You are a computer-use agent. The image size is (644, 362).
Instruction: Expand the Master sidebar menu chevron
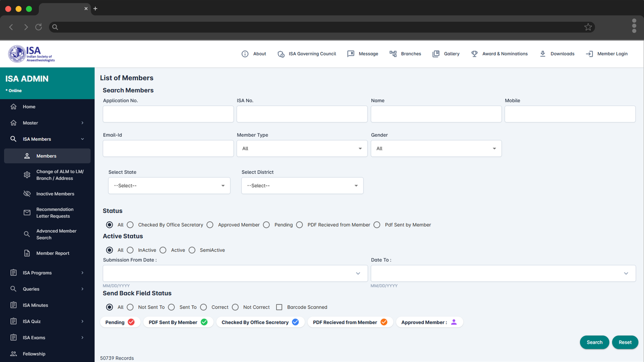(83, 123)
